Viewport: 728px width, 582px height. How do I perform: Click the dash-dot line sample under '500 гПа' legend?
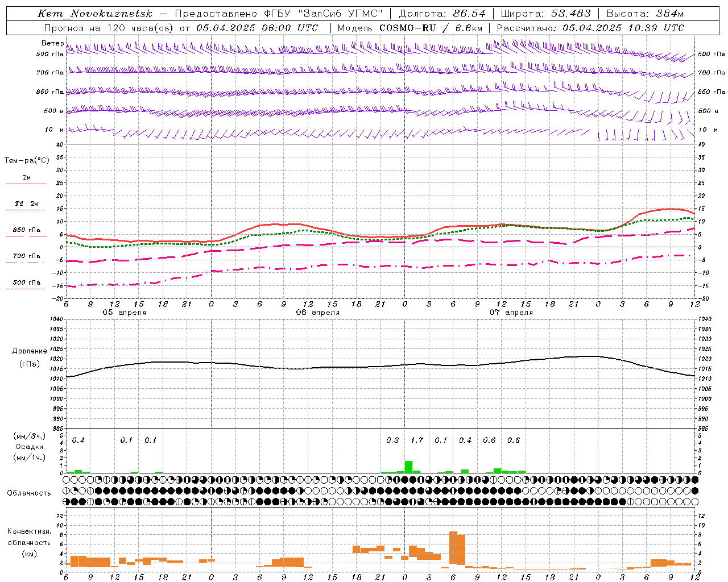click(25, 289)
